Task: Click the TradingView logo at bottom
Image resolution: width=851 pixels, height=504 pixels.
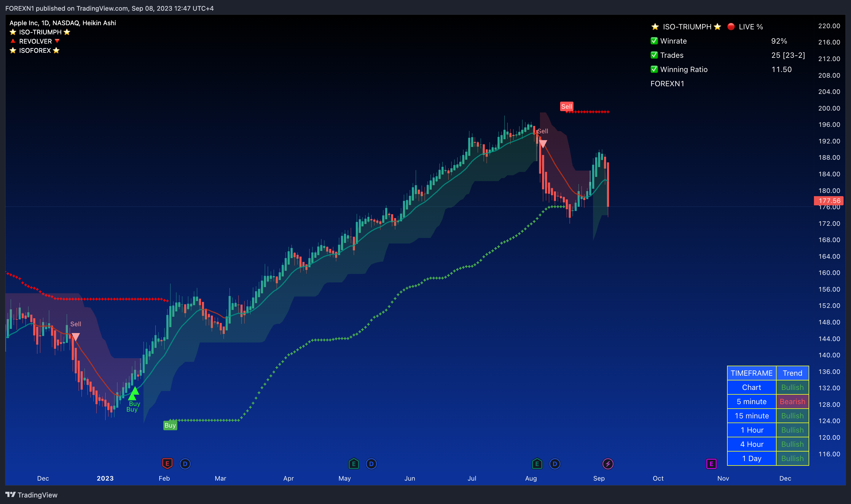Action: pos(31,495)
